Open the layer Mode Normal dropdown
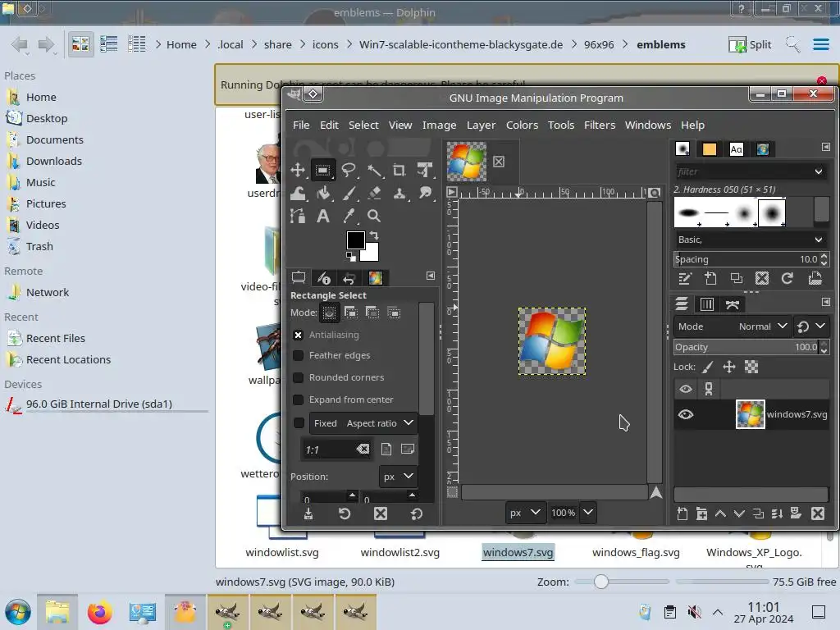Screen dimensions: 840x630 click(x=733, y=326)
